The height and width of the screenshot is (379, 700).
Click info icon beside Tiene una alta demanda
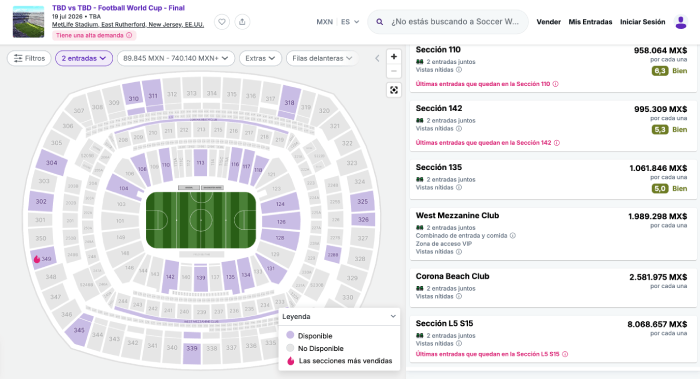pos(129,35)
